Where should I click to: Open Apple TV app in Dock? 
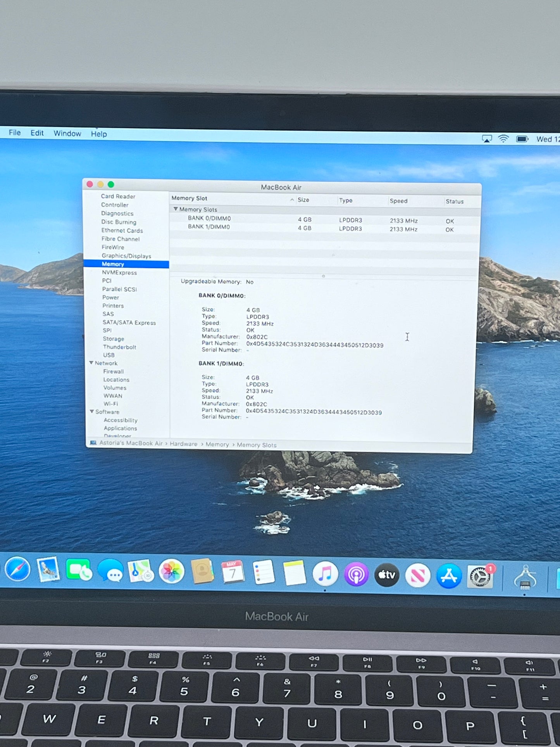(387, 575)
